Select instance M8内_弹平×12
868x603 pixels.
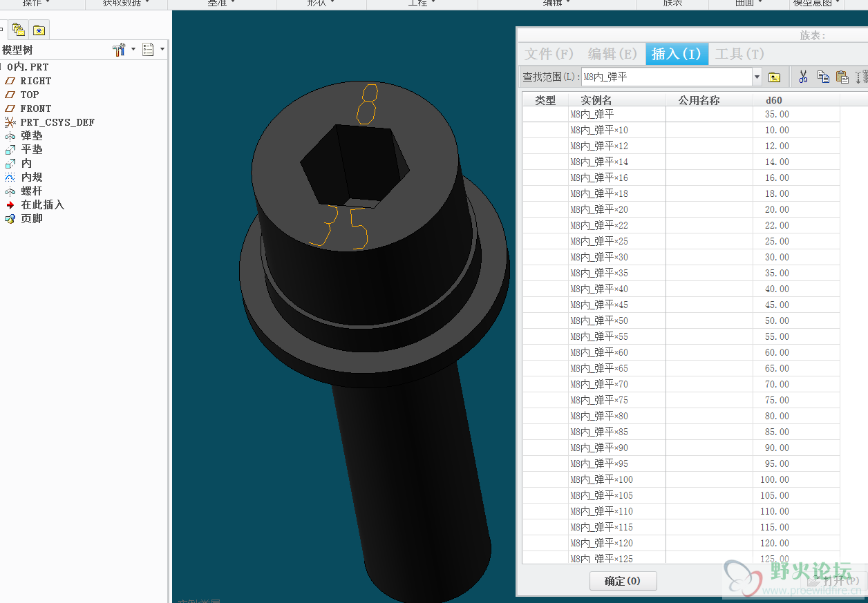coord(599,146)
